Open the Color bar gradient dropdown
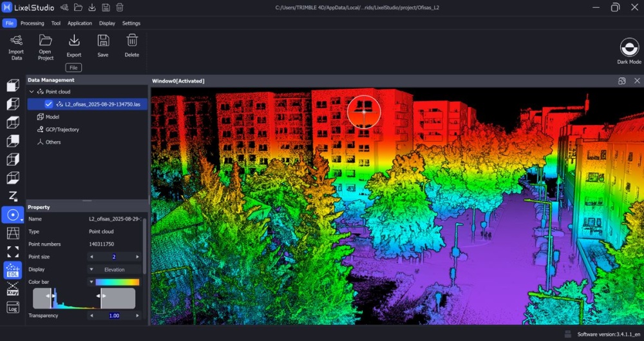The width and height of the screenshot is (644, 341). (x=91, y=282)
